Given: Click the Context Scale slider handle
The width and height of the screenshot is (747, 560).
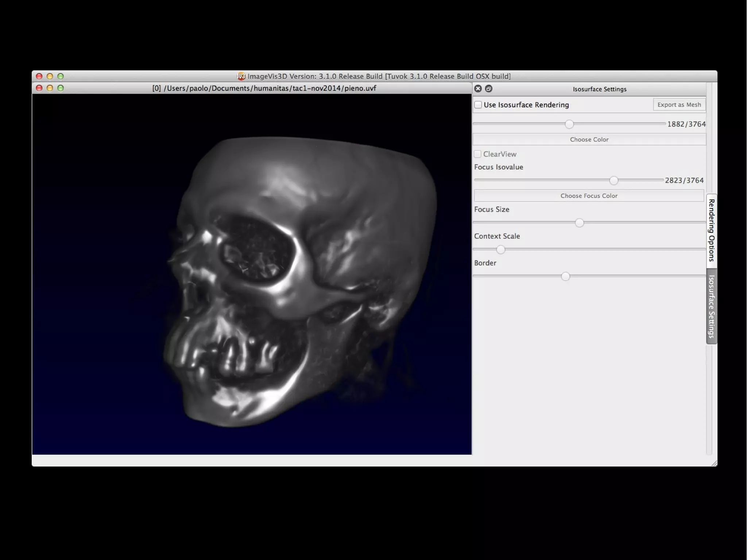Looking at the screenshot, I should coord(500,250).
